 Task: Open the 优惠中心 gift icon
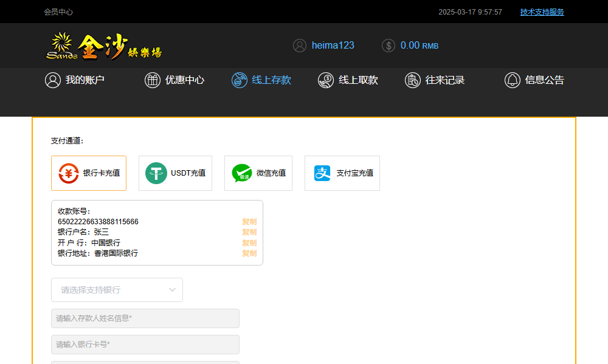click(x=153, y=80)
